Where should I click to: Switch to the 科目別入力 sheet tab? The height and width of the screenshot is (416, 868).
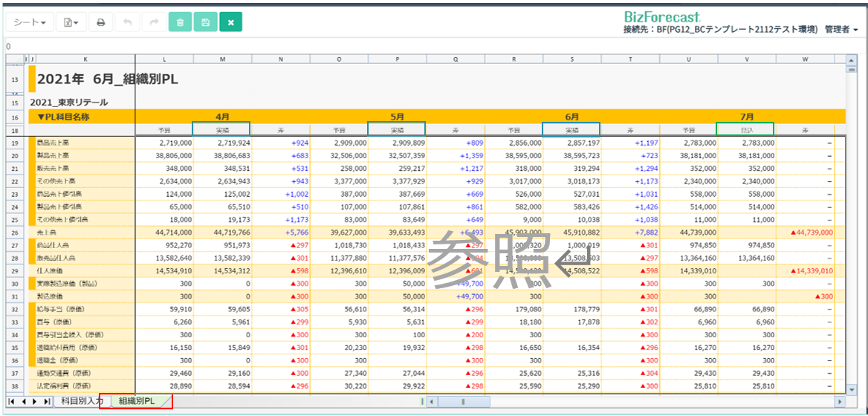tap(82, 402)
